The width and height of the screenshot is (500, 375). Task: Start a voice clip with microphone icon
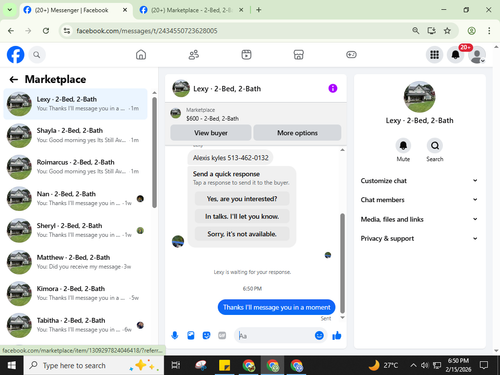175,335
